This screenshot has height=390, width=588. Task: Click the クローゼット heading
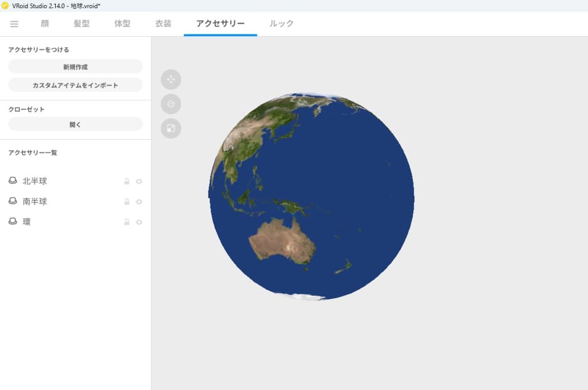(x=26, y=109)
